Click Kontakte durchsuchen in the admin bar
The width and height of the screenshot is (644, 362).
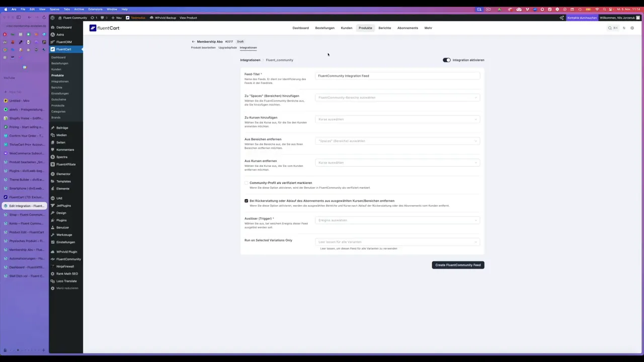point(582,18)
